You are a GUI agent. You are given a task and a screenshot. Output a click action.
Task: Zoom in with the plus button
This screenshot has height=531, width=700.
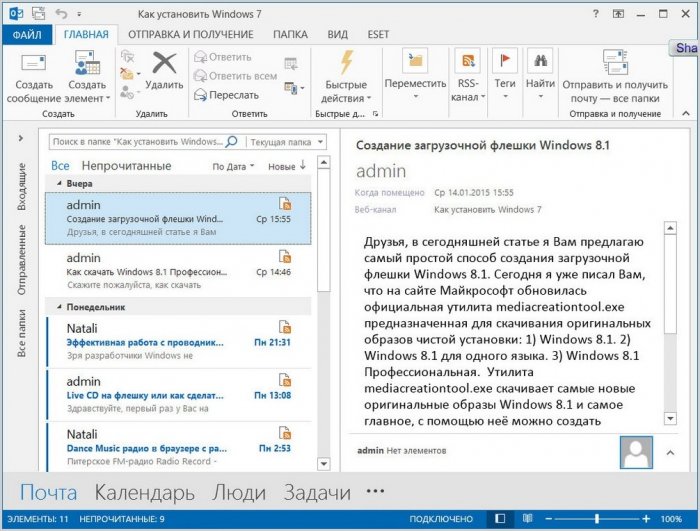point(646,518)
